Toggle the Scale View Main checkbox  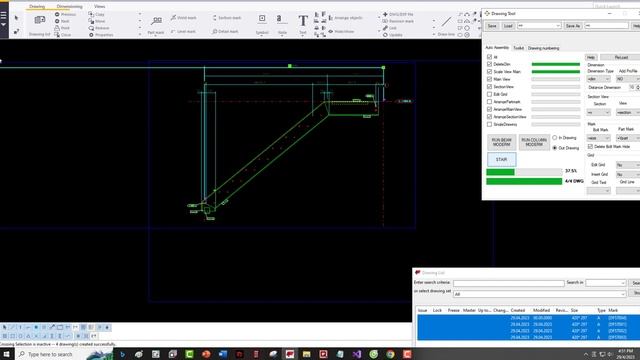point(489,72)
